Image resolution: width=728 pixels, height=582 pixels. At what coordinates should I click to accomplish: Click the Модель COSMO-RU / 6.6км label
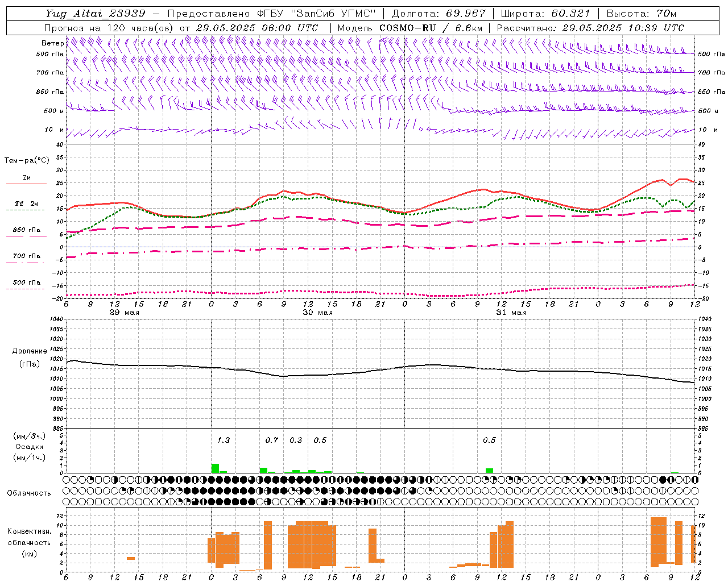point(410,28)
